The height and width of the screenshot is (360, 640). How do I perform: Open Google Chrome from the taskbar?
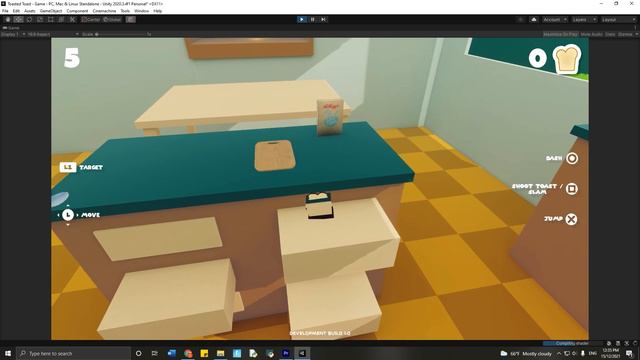coord(188,353)
